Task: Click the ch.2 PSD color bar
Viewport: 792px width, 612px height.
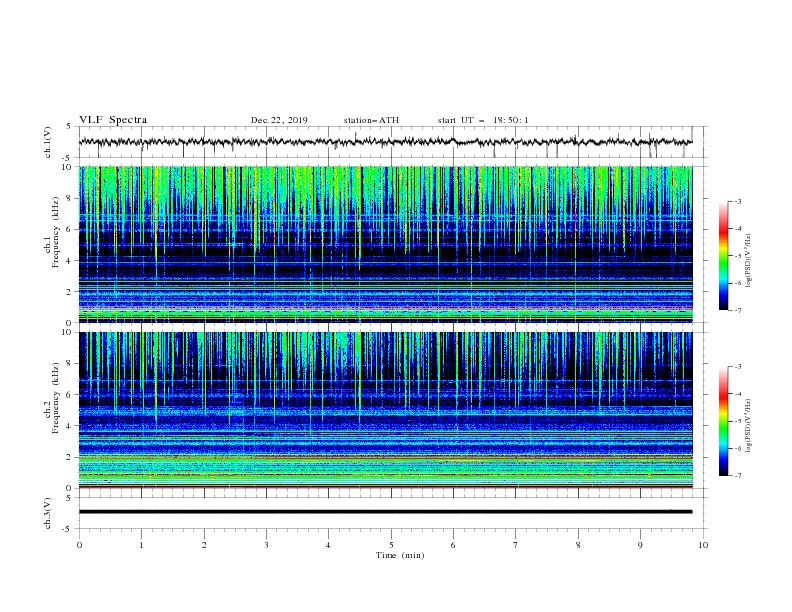Action: click(x=723, y=421)
